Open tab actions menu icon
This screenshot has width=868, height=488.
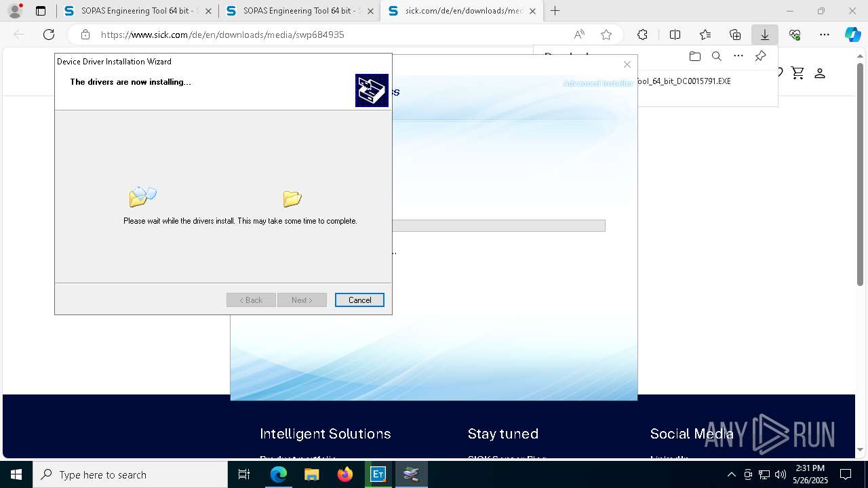(41, 11)
